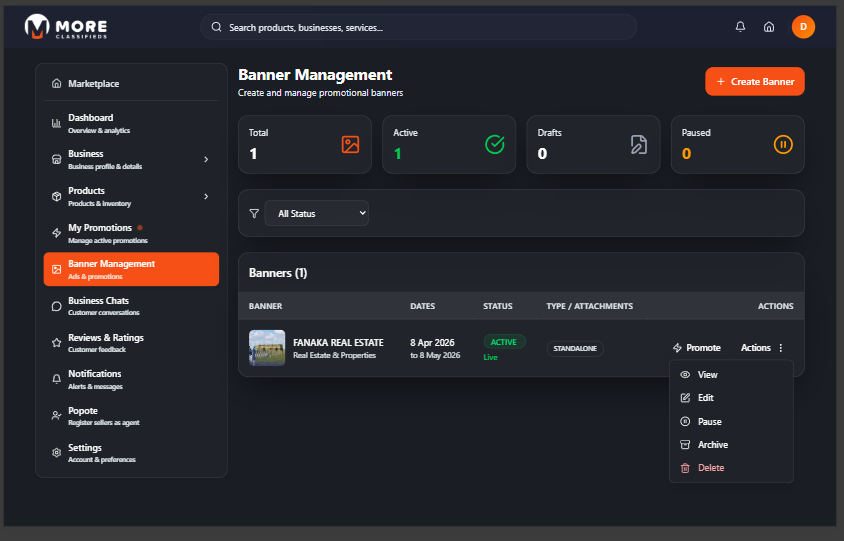Pause the banner via actions menu
Viewport: 844px width, 541px height.
709,422
